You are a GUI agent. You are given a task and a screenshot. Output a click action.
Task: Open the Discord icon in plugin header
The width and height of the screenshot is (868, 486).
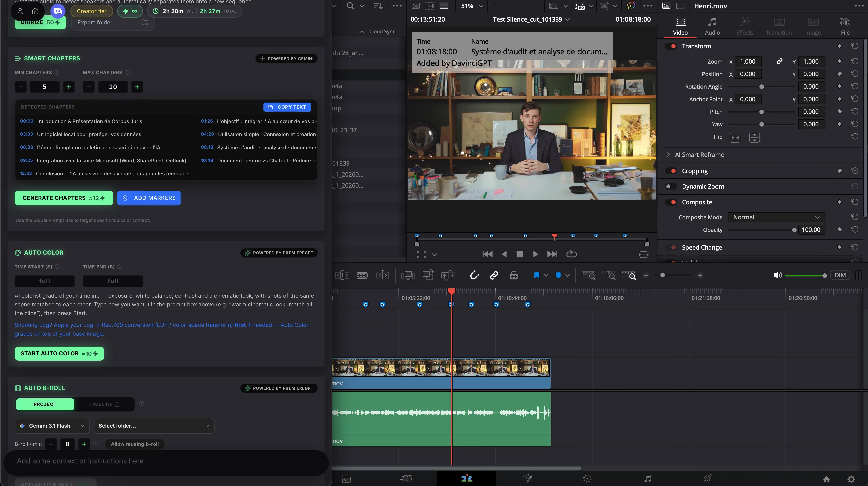58,11
